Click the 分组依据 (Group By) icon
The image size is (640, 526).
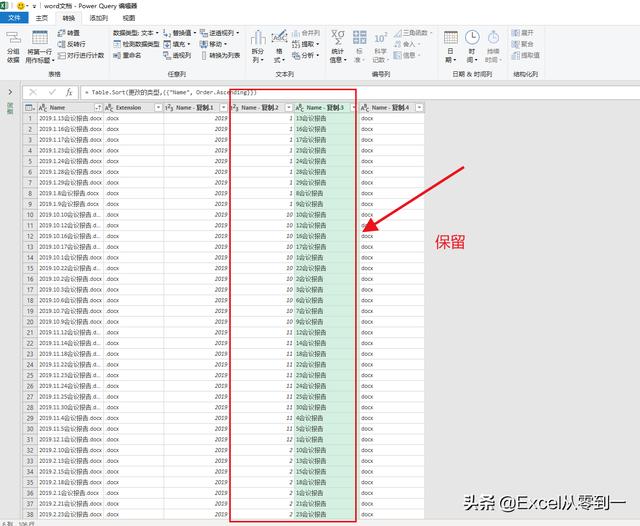point(13,38)
